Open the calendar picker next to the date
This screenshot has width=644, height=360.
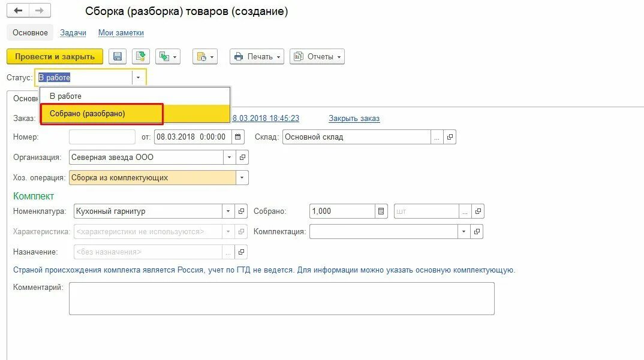click(x=238, y=137)
